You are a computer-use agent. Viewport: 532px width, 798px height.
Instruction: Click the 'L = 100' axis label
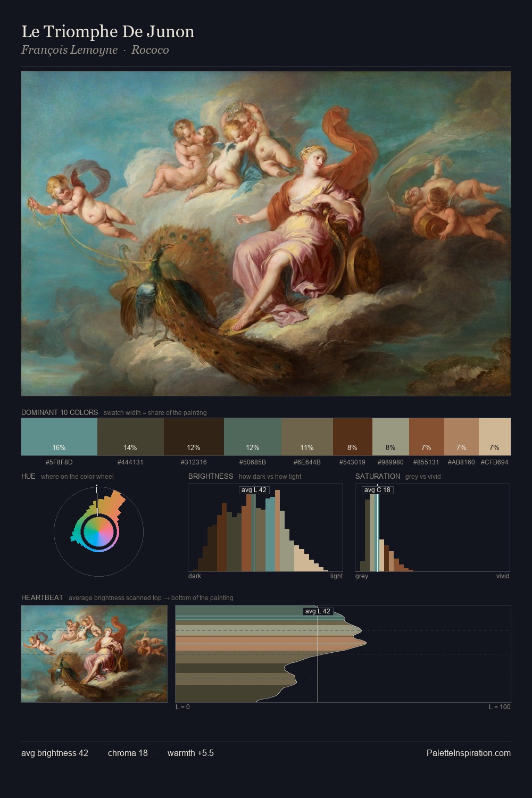(500, 707)
